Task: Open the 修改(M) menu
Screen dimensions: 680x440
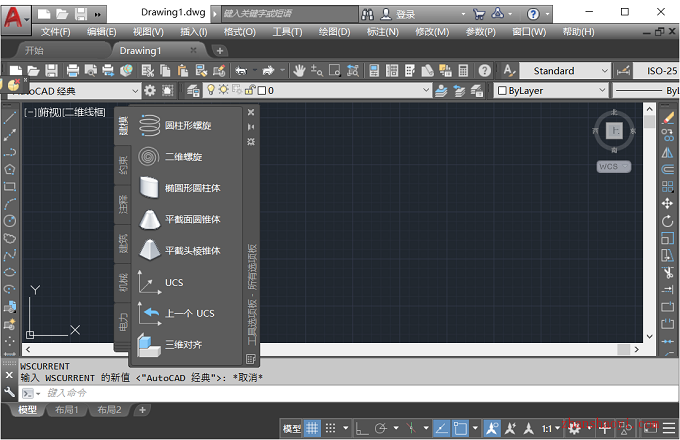Action: 432,32
